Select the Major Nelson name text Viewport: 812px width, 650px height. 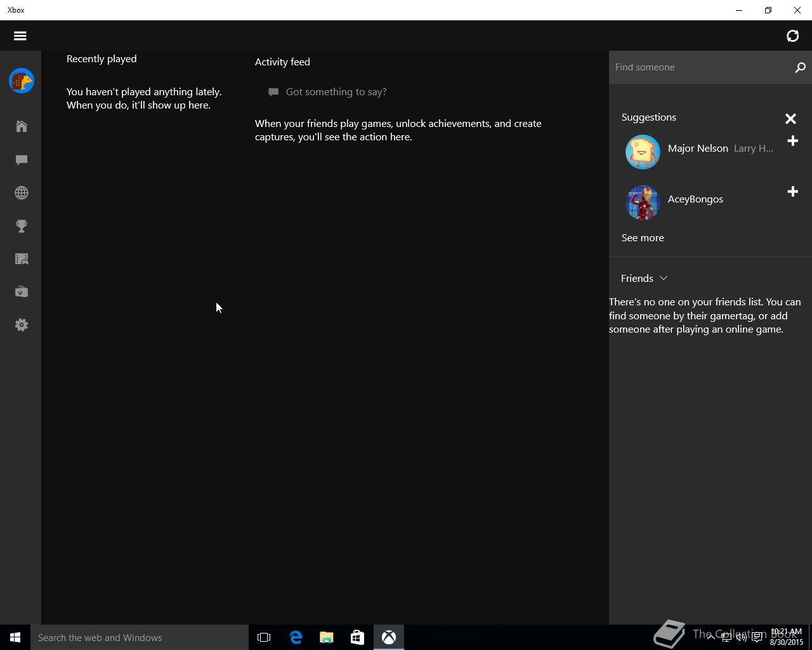click(x=698, y=149)
